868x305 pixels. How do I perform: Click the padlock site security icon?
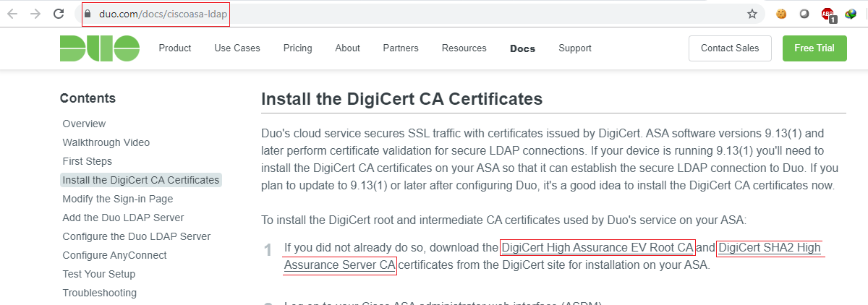(88, 14)
